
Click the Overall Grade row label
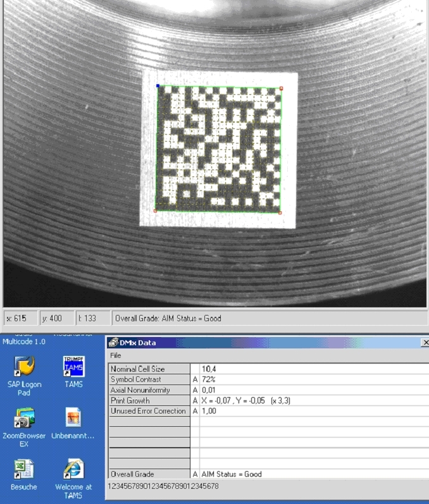coord(149,474)
